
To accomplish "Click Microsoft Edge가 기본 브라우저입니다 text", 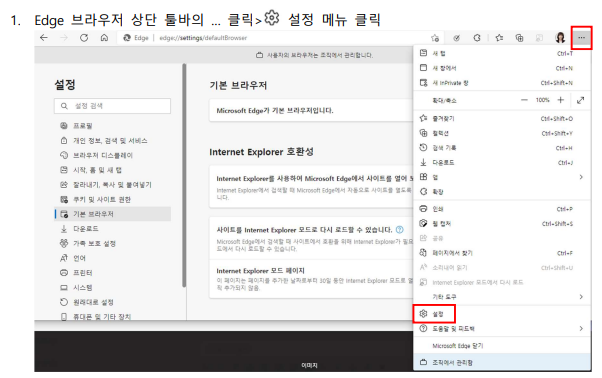I will tap(275, 111).
